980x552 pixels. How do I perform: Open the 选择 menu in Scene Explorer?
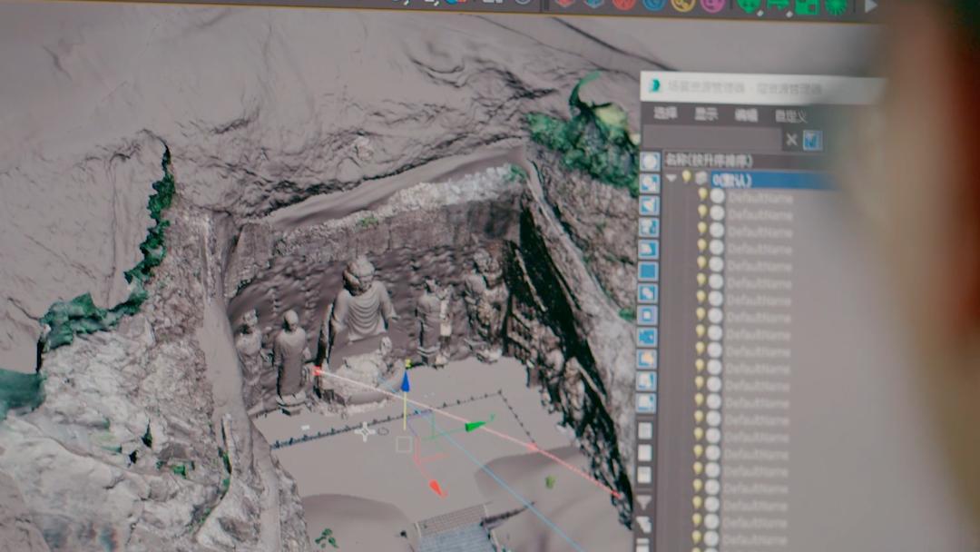point(665,114)
